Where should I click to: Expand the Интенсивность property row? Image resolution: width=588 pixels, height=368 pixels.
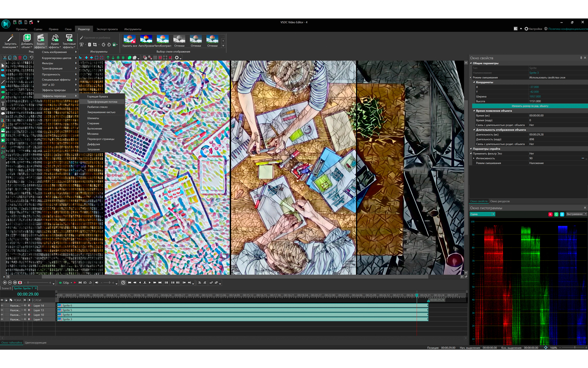[x=474, y=158]
